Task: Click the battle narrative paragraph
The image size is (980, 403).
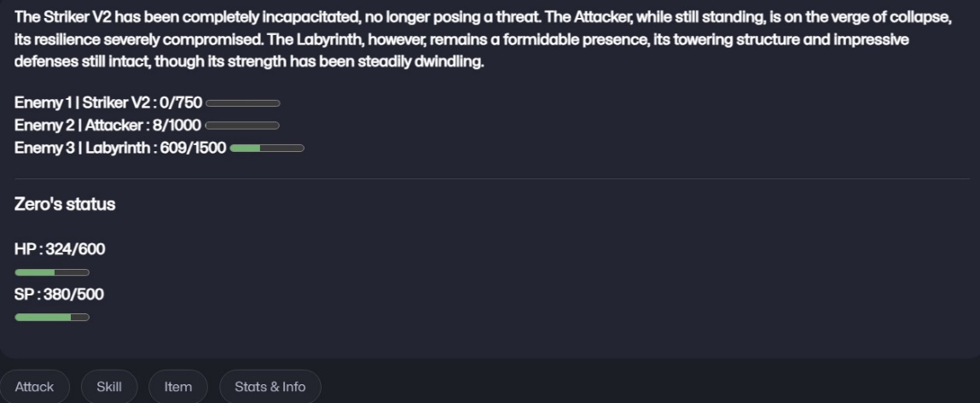Action: (x=483, y=39)
